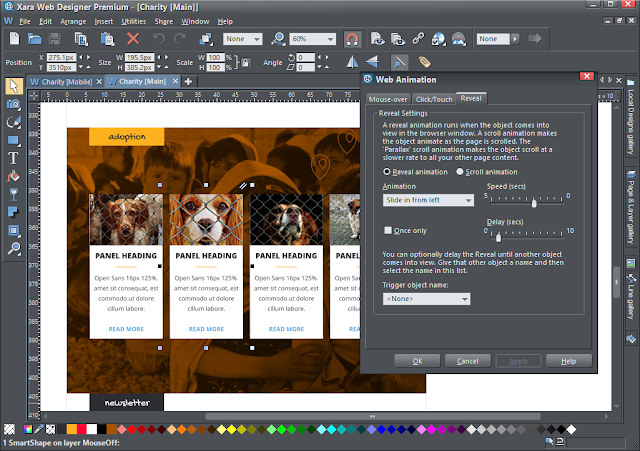The width and height of the screenshot is (640, 451).
Task: Open the zoom percentage dropdown showing 60%
Action: pyautogui.click(x=313, y=39)
